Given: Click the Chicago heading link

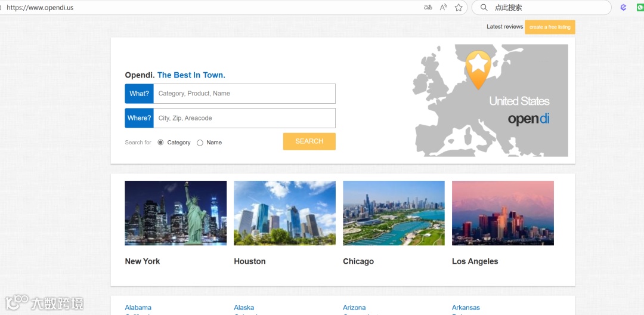Looking at the screenshot, I should pos(358,262).
